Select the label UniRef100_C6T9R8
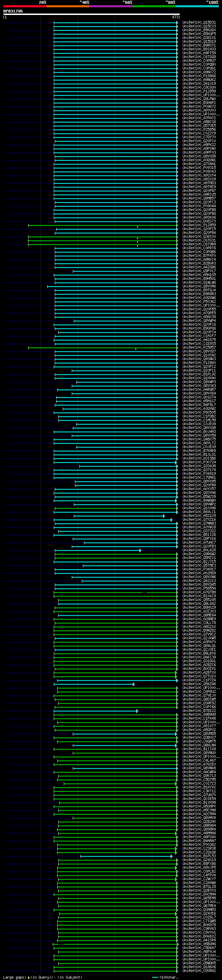Image resolution: width=222 pixels, height=980 pixels. tap(199, 244)
